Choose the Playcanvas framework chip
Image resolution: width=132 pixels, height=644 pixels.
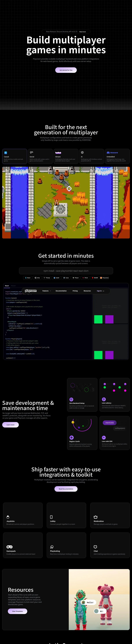tap(104, 278)
